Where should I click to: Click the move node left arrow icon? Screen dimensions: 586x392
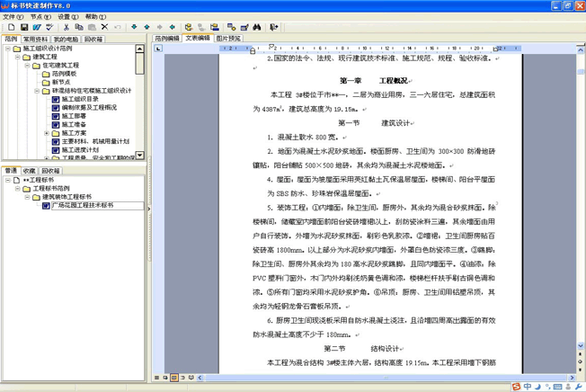click(173, 27)
